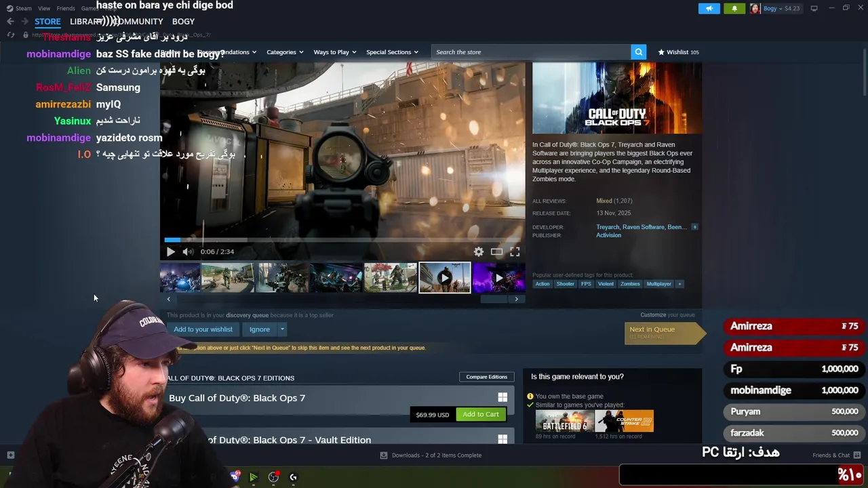Screen dimensions: 868x488
Task: Open the green notifications bell
Action: click(x=734, y=8)
